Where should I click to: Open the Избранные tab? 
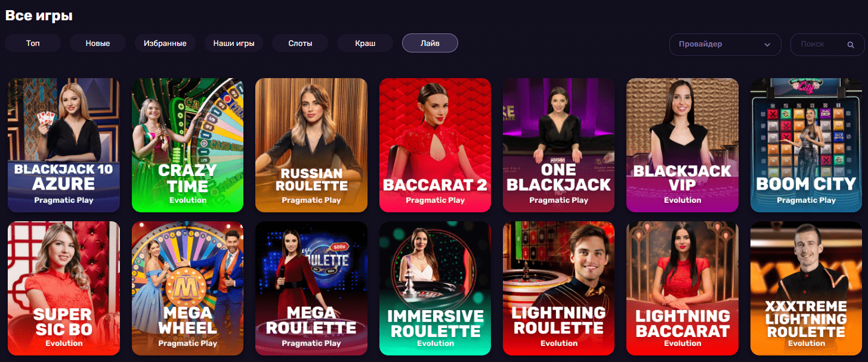click(165, 43)
